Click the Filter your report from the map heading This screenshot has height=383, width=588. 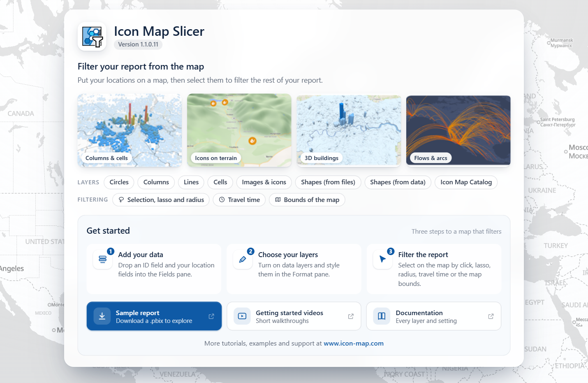141,67
